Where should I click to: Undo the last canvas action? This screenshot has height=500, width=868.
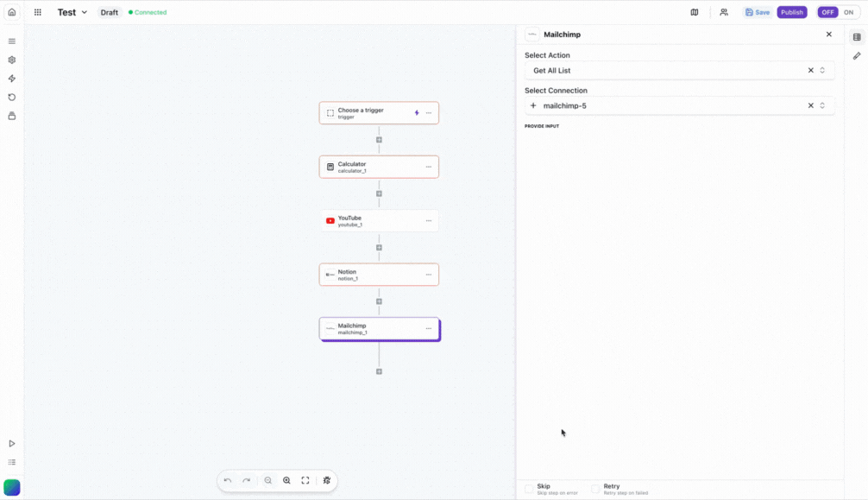(x=227, y=480)
